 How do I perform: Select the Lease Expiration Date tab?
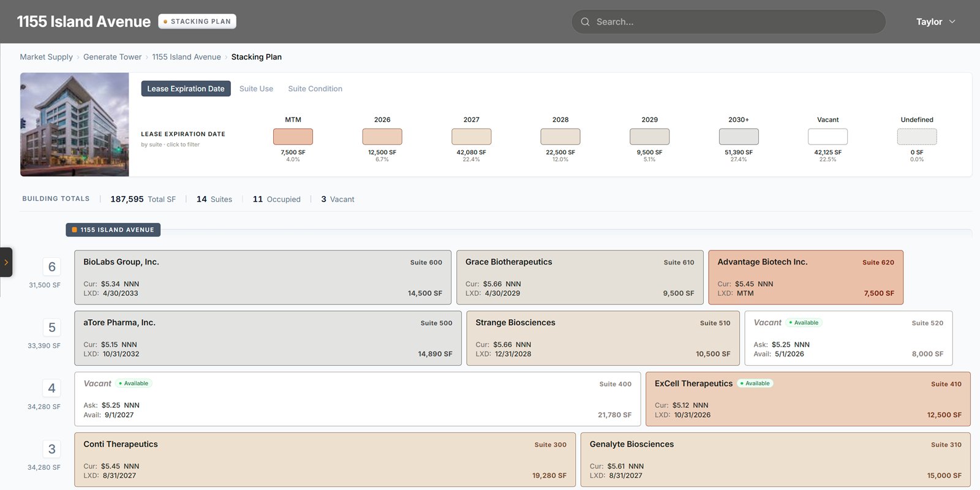pos(186,89)
